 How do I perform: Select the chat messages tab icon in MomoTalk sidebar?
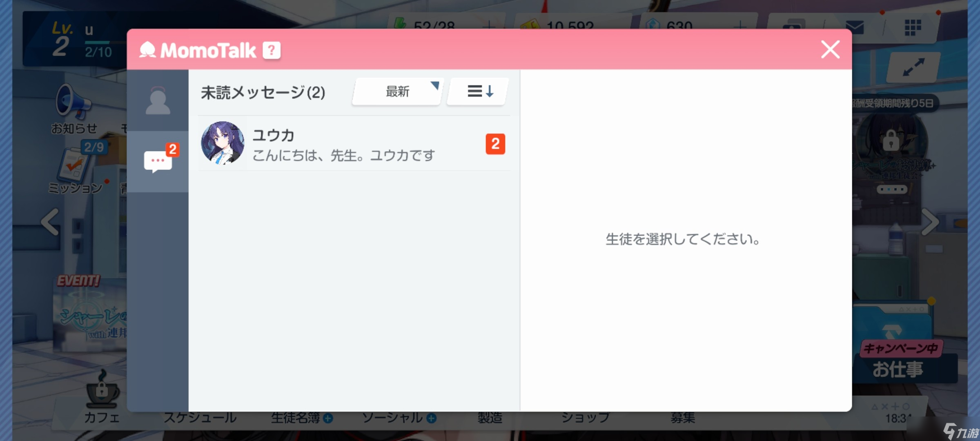(x=158, y=159)
